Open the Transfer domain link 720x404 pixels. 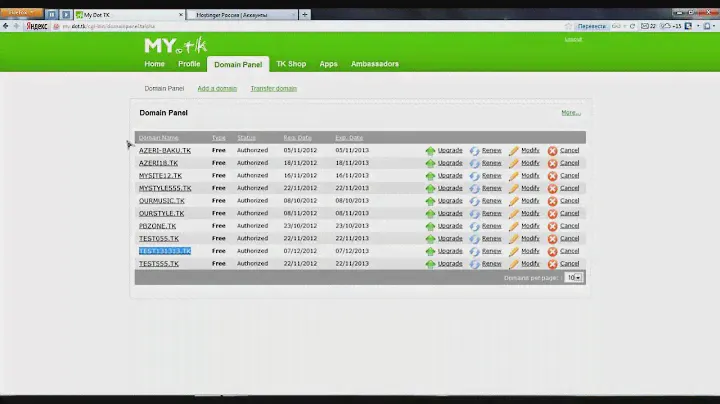273,89
